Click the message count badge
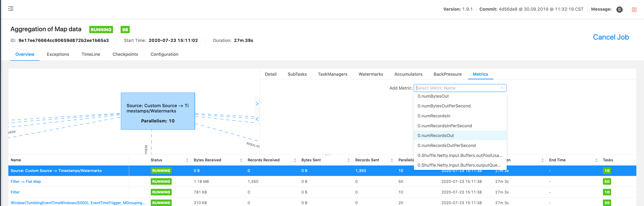Viewport: 644px width, 206px height. click(x=619, y=9)
